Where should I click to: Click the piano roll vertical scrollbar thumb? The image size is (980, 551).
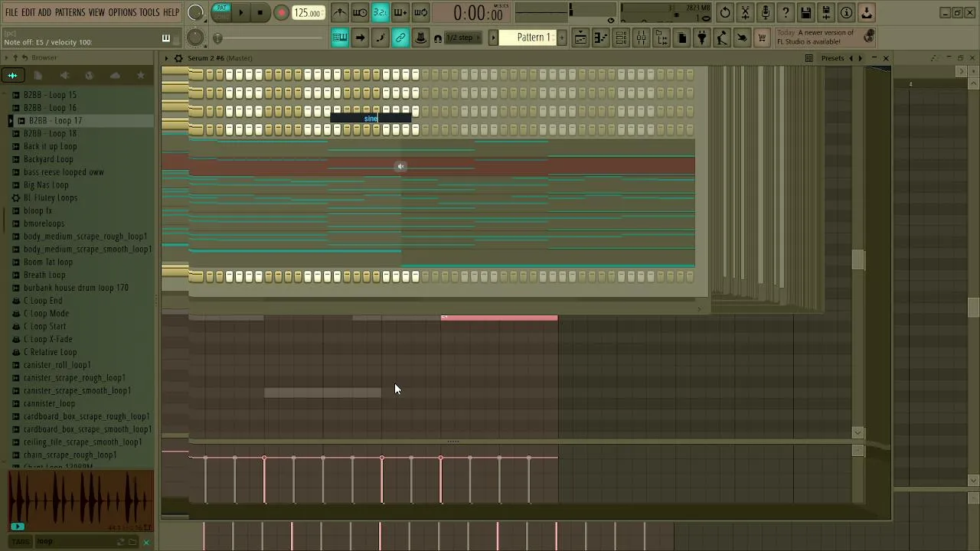pos(857,259)
